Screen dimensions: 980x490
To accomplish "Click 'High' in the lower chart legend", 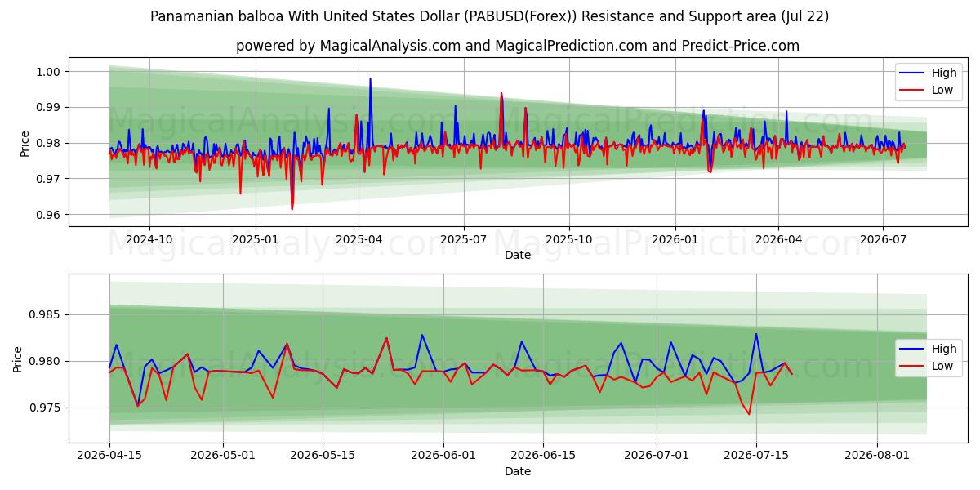I will (944, 349).
